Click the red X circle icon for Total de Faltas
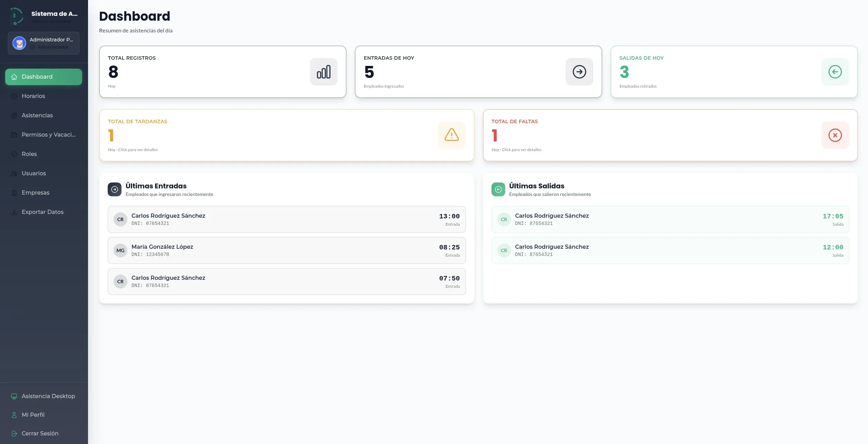 coord(835,135)
